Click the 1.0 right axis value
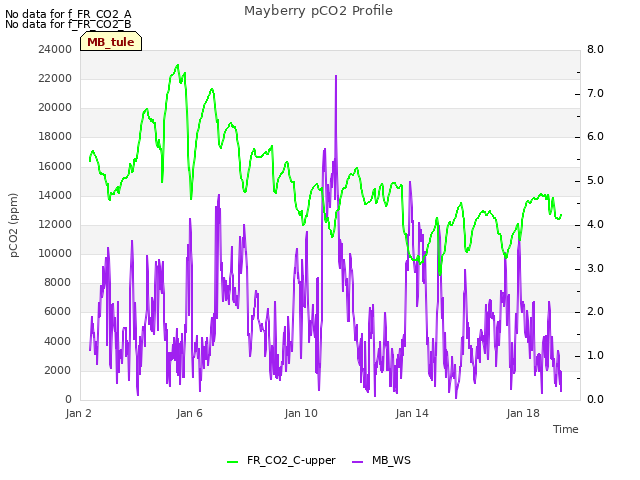The width and height of the screenshot is (640, 480). pos(595,355)
